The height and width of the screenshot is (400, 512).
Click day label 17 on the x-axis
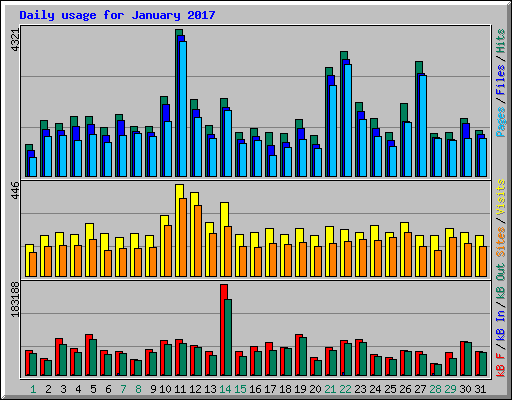point(270,389)
